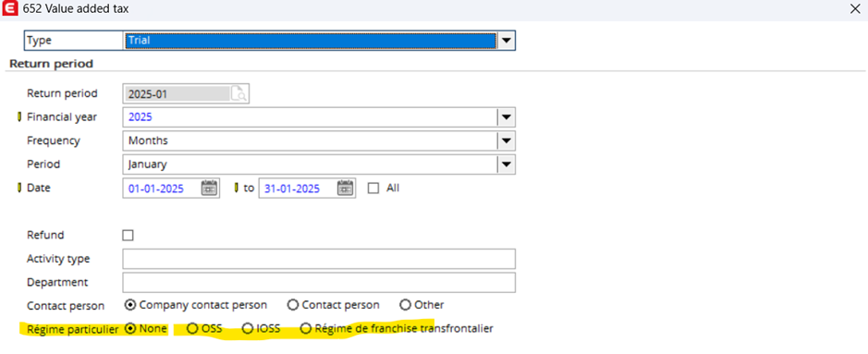Select the OSS regime radio button
The width and height of the screenshot is (868, 354).
pyautogui.click(x=192, y=328)
